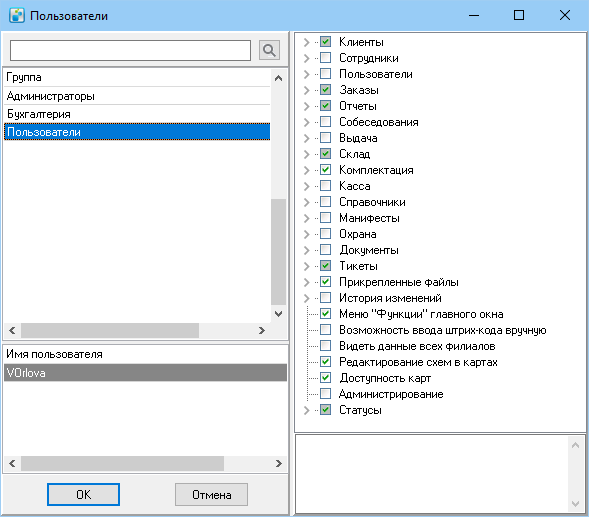Expand the Пользователи permission tree node
The width and height of the screenshot is (589, 517).
tap(307, 74)
